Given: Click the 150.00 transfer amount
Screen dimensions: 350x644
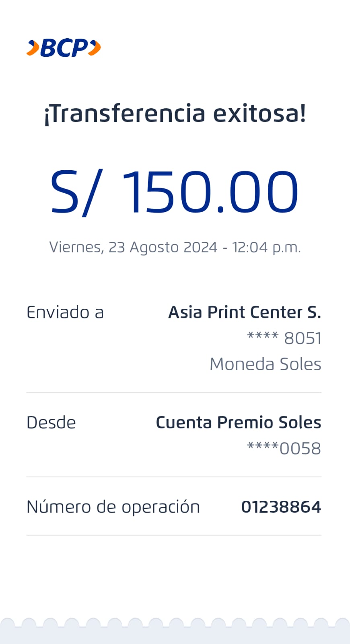Looking at the screenshot, I should (210, 192).
